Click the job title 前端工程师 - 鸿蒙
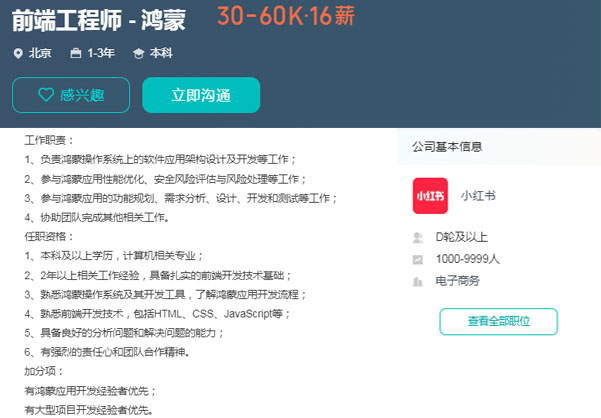Screen dimensions: 601x418 click(x=99, y=20)
